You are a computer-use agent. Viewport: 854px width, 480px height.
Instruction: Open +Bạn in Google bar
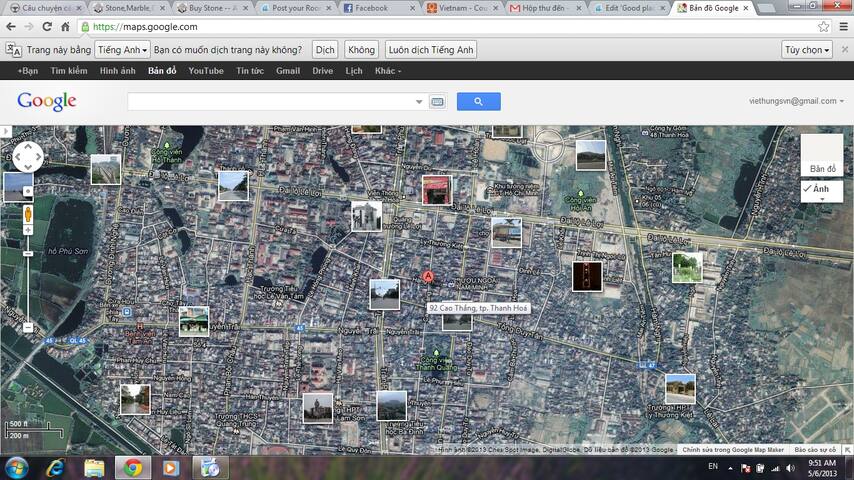point(28,71)
